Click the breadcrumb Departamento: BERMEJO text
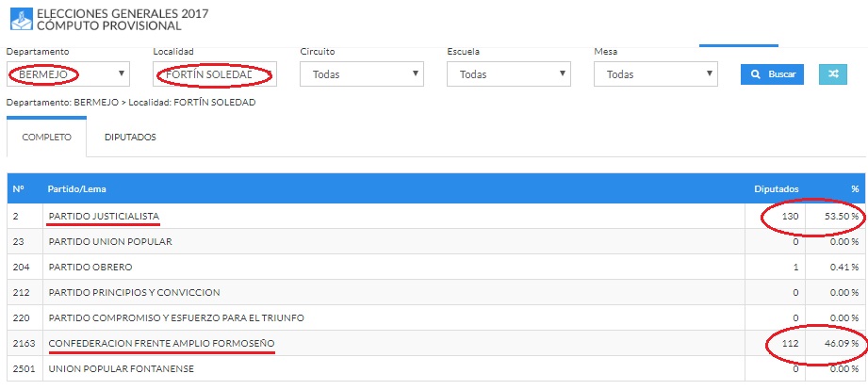The height and width of the screenshot is (390, 868). pos(62,103)
